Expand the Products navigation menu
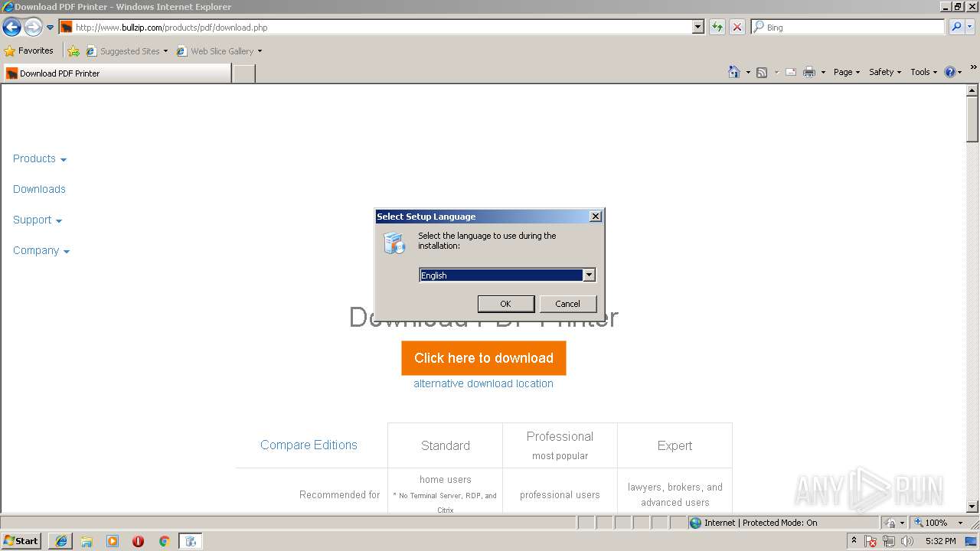 pos(40,158)
